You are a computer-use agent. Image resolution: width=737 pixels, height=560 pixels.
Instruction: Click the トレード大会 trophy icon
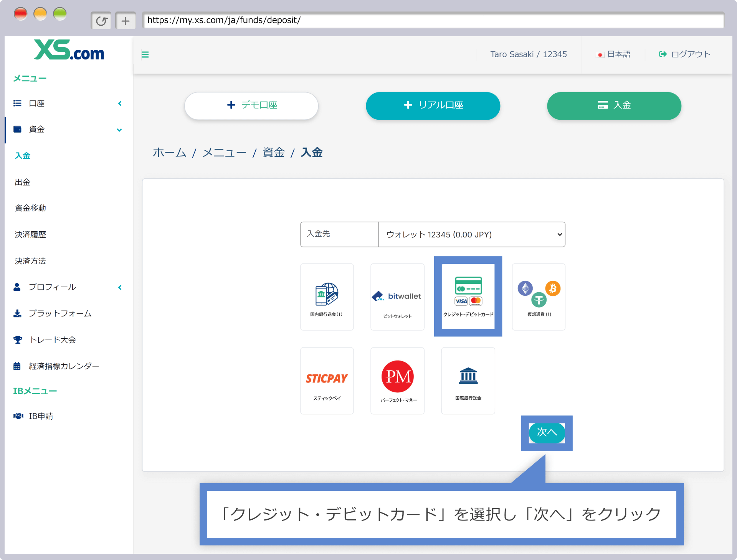tap(18, 340)
